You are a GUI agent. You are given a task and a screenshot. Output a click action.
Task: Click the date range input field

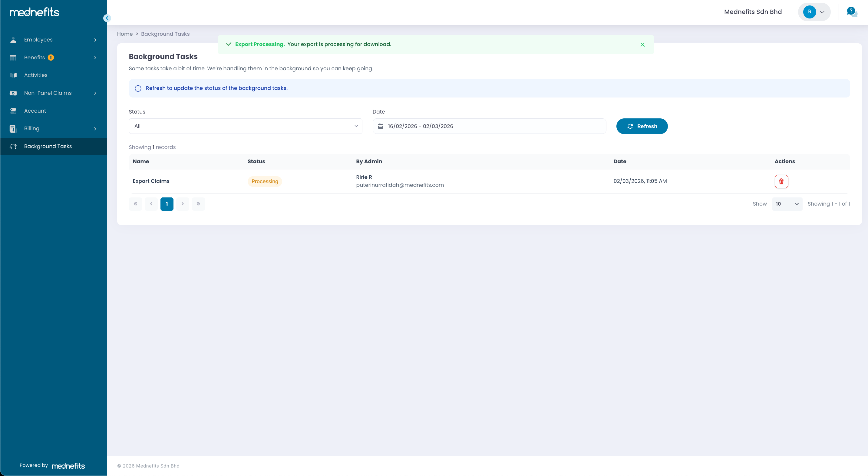489,126
